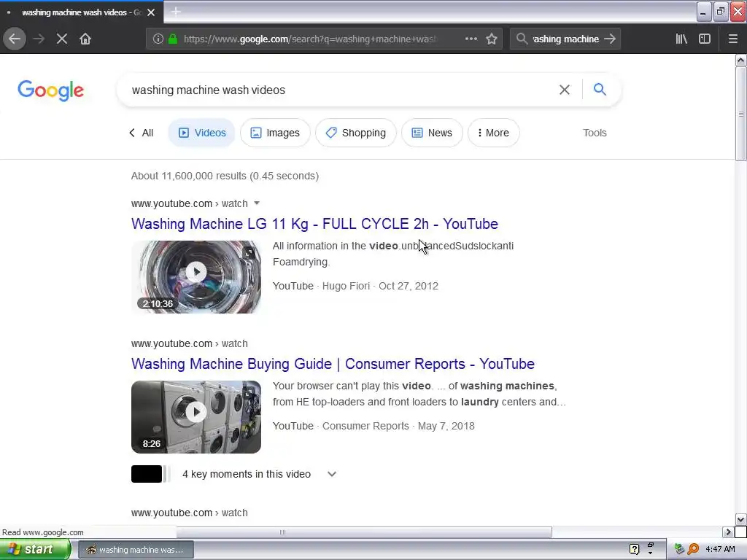
Task: Submit search bar with arrow icon
Action: pyautogui.click(x=610, y=39)
